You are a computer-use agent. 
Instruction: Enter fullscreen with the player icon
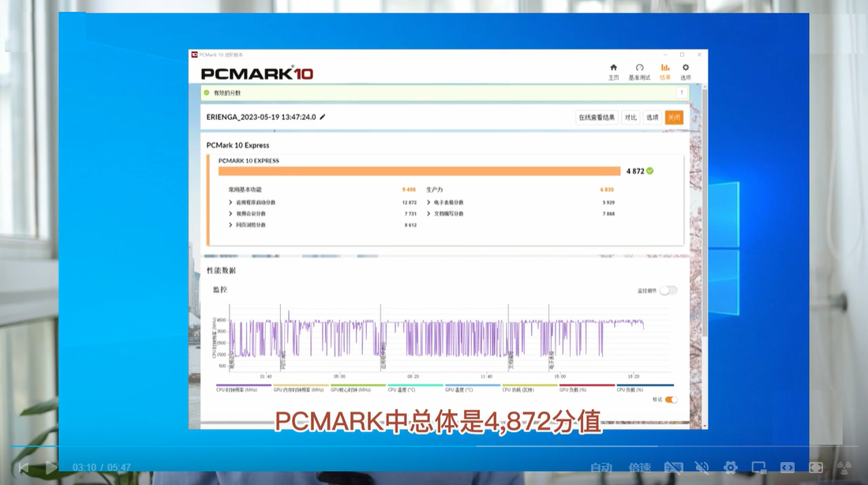tap(816, 468)
